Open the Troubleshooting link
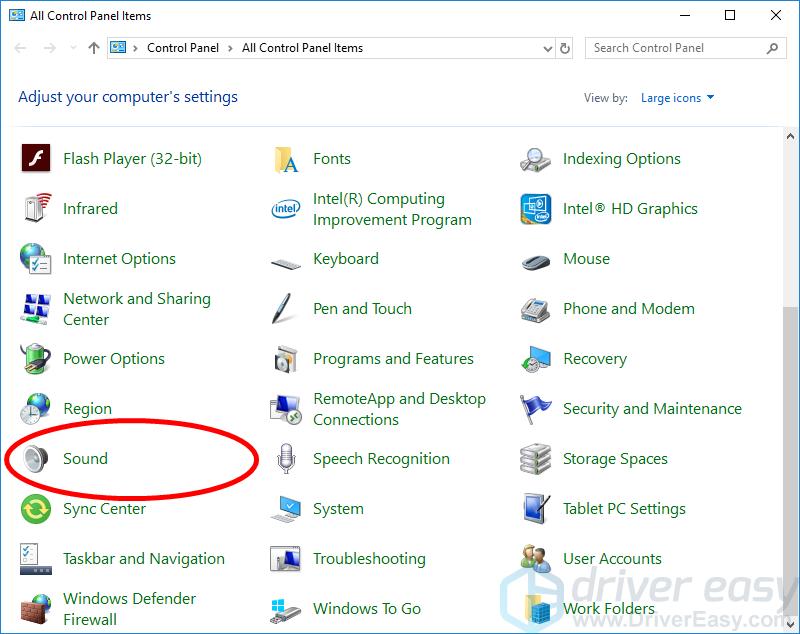The image size is (800, 634). click(369, 559)
